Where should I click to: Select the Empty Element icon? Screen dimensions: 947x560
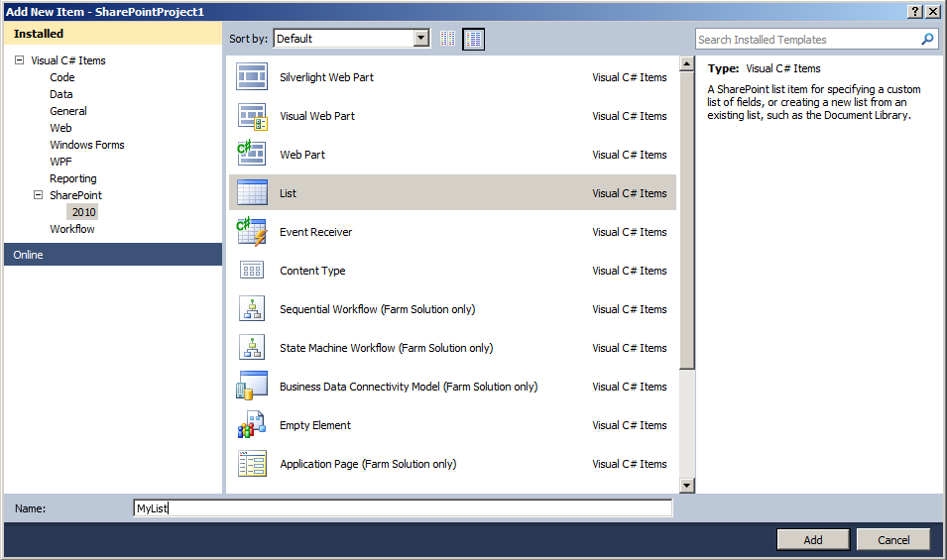coord(252,425)
